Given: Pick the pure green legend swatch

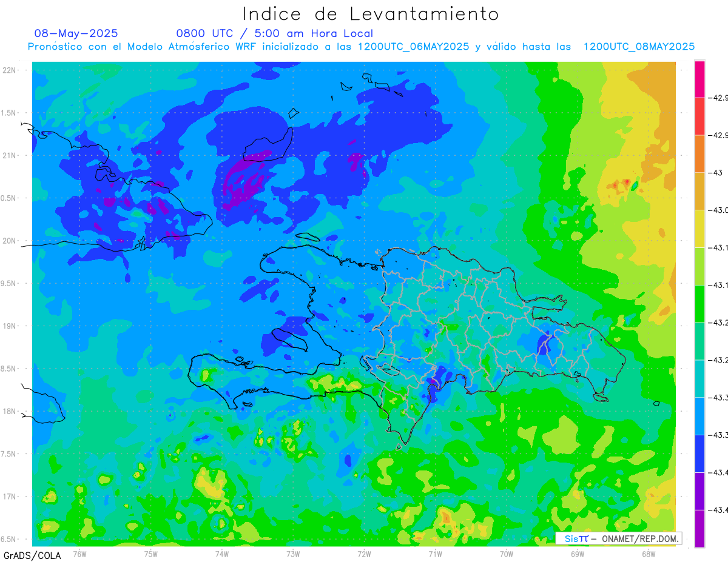Looking at the screenshot, I should point(699,304).
